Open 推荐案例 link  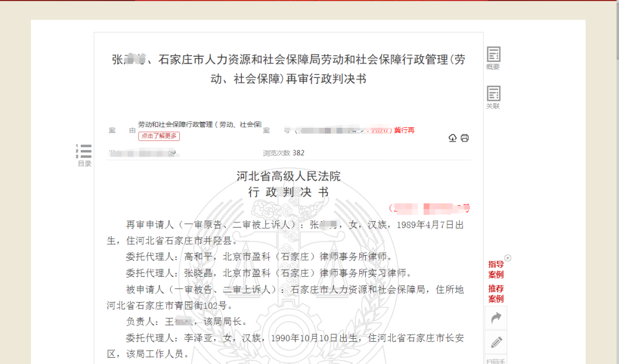(x=496, y=293)
